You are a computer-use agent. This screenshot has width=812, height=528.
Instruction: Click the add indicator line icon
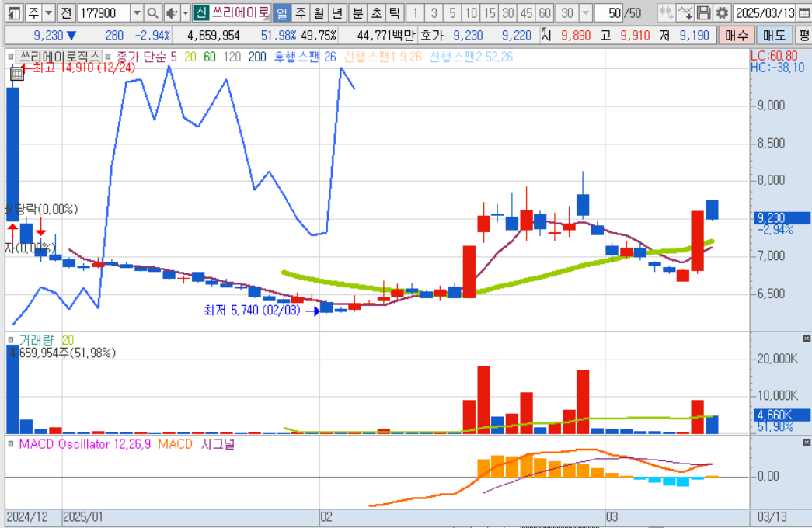pyautogui.click(x=685, y=13)
